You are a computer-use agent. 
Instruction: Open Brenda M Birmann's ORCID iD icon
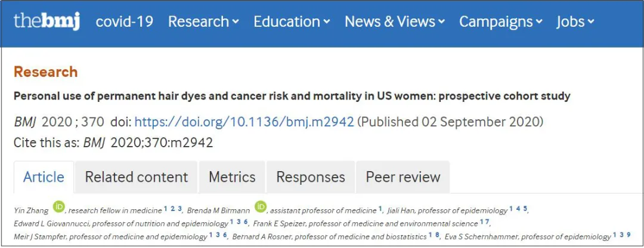(261, 207)
